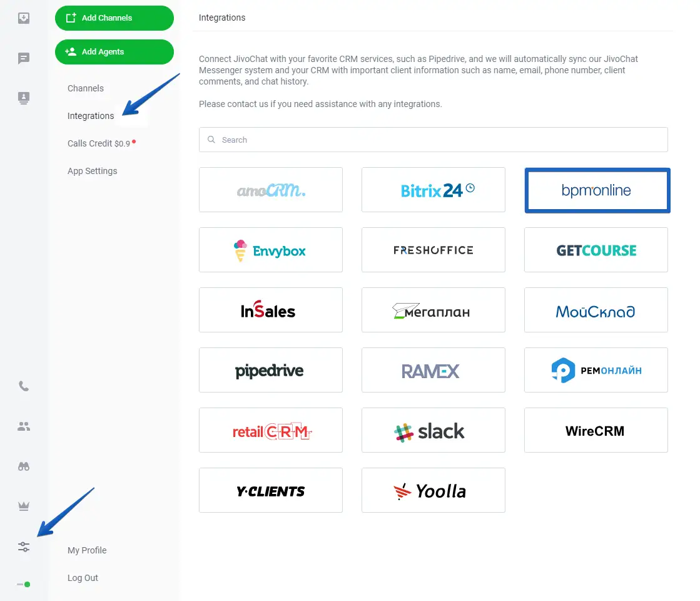Viewport: 700px width, 601px height.
Task: Select the Integrations menu item
Action: click(x=91, y=116)
